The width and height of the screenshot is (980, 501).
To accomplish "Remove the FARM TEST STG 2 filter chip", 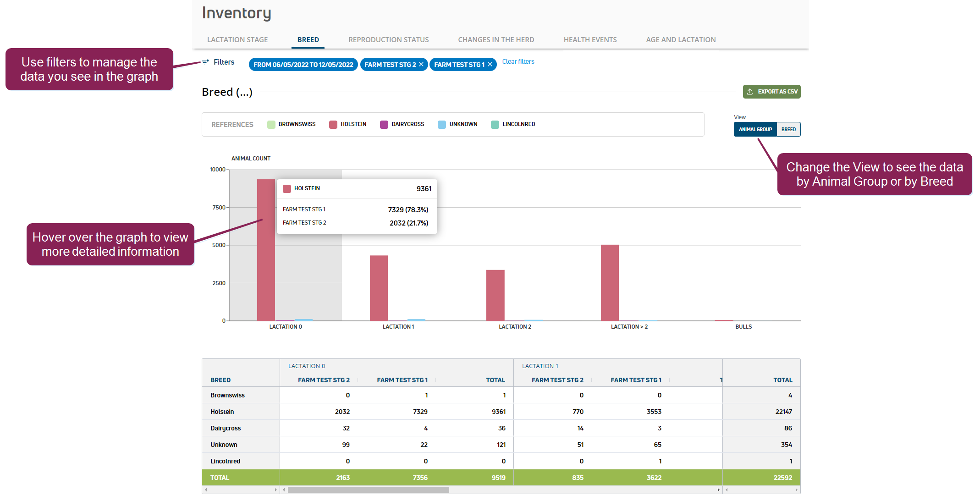I will coord(421,65).
